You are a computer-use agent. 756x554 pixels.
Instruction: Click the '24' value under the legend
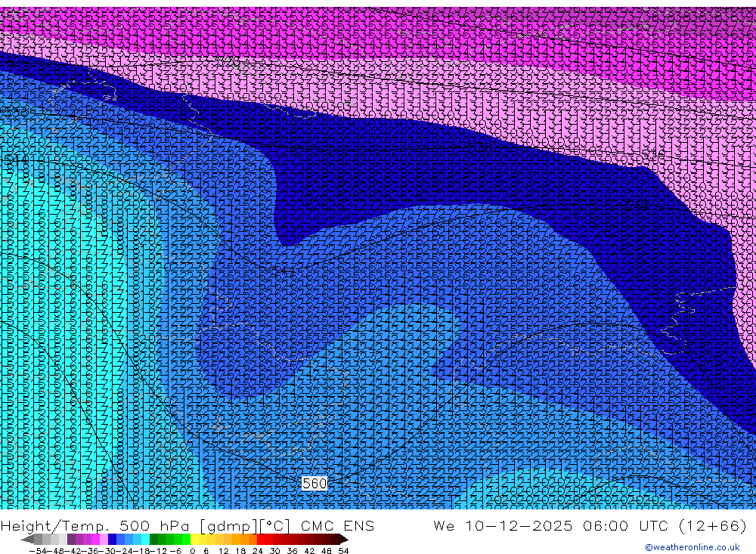(x=258, y=551)
